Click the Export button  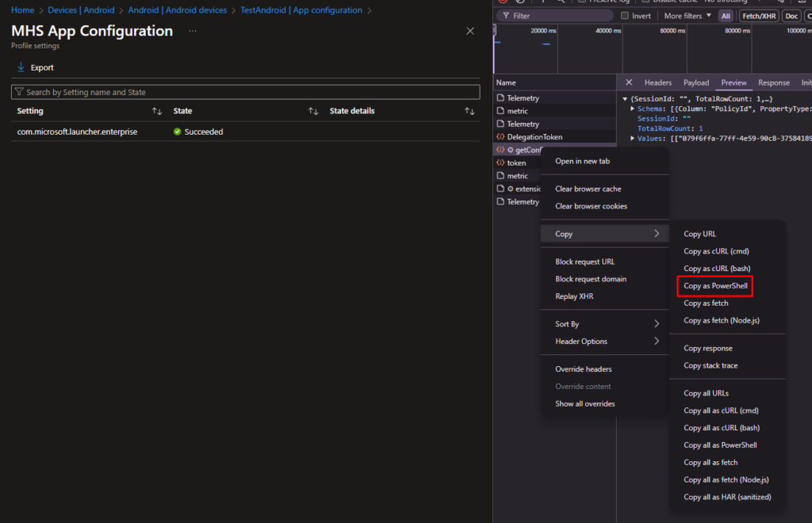coord(35,68)
